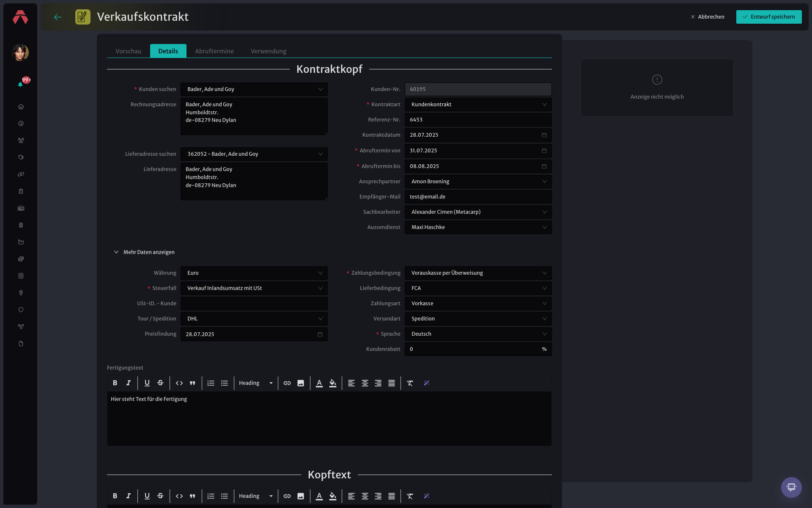Switch to the Abruftermine tab
Screen dimensions: 812x508
[x=214, y=51]
